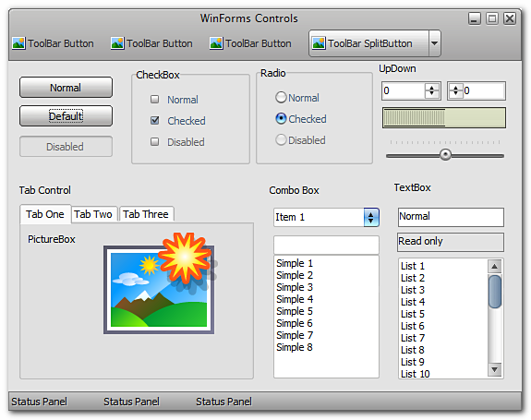This screenshot has height=420, width=531.
Task: Click the Default button
Action: pos(66,116)
